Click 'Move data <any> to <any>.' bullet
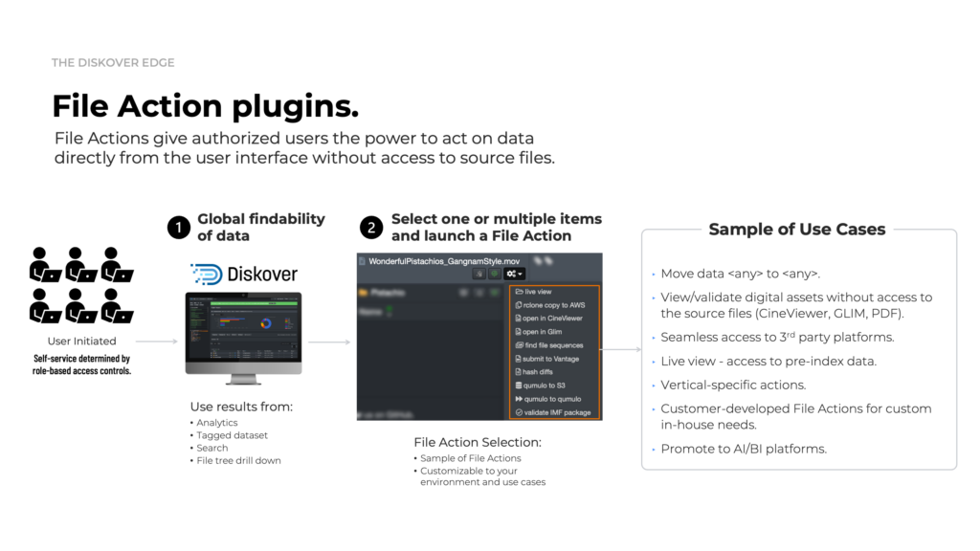This screenshot has height=551, width=980. [x=740, y=274]
